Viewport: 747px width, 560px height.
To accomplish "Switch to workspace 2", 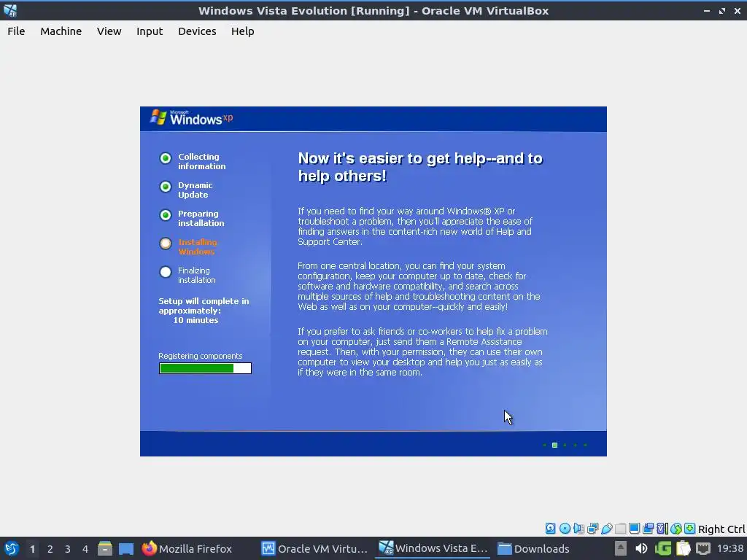I will tap(50, 549).
